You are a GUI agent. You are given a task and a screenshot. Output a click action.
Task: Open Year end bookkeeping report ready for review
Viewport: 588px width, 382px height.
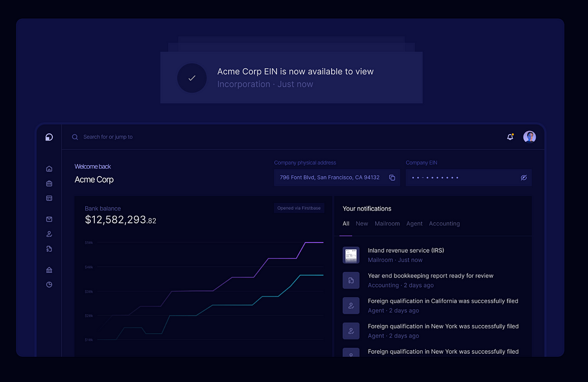click(x=433, y=280)
